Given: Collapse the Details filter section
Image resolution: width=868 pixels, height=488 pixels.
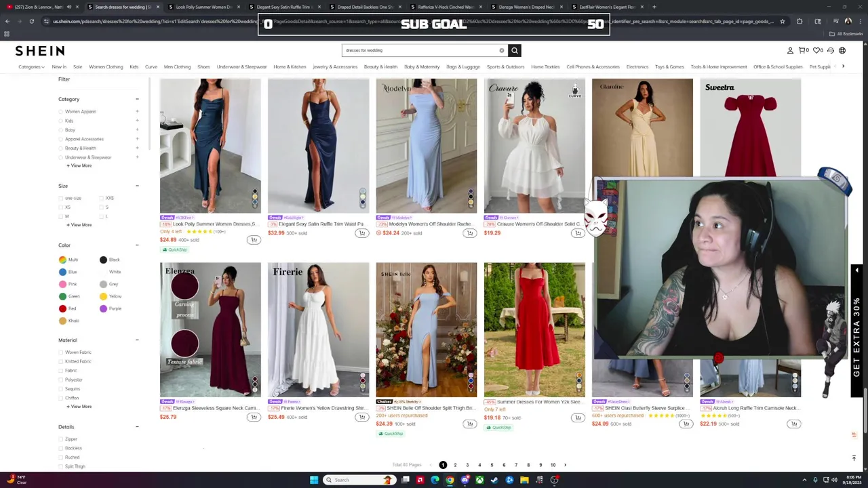Looking at the screenshot, I should [137, 427].
